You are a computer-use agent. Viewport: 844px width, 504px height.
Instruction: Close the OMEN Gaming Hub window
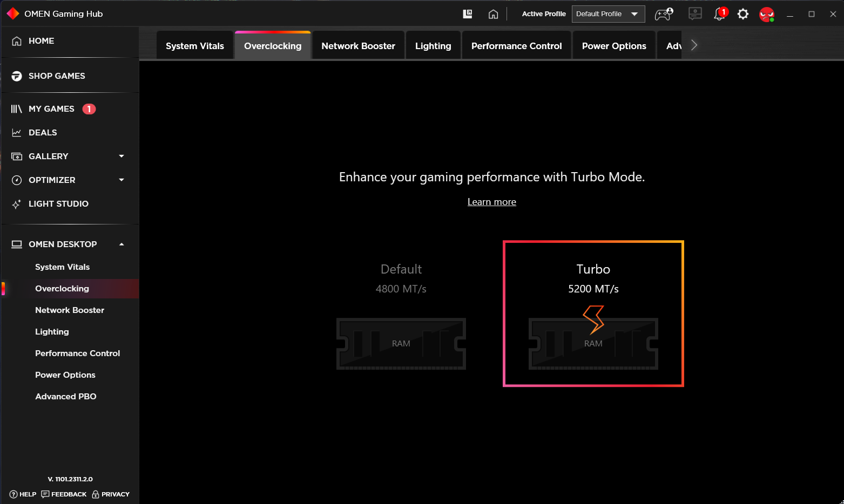[x=833, y=14]
